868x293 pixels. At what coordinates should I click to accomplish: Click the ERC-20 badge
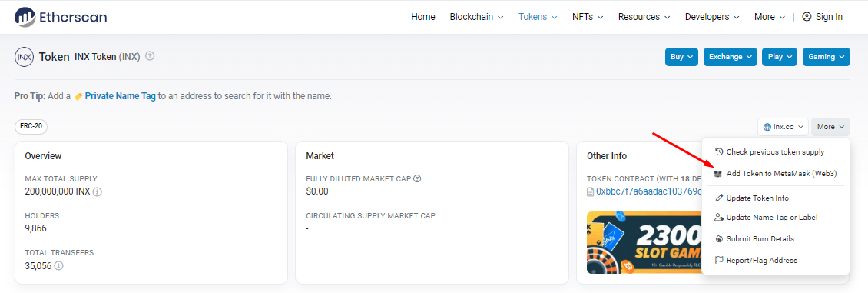pyautogui.click(x=31, y=126)
